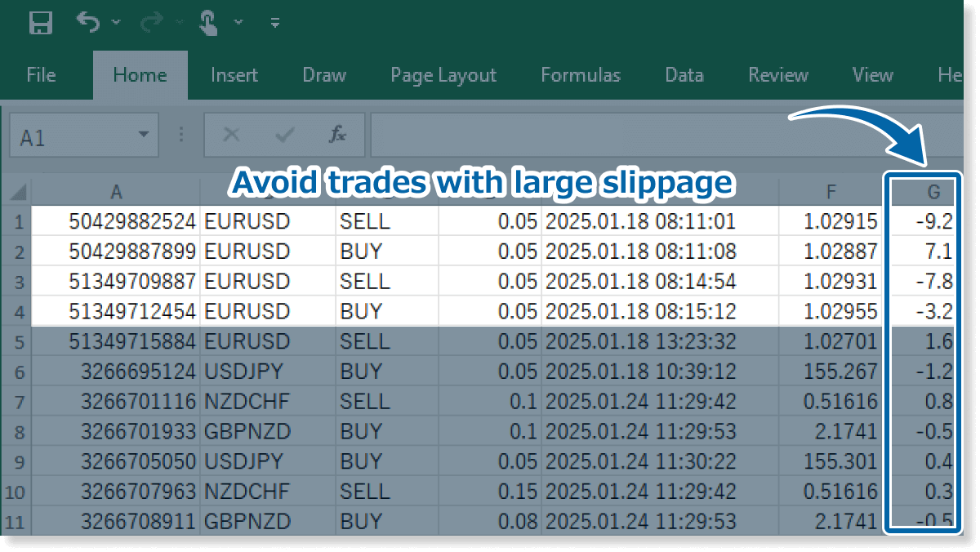
Task: Click the Undo arrow icon
Action: [88, 22]
